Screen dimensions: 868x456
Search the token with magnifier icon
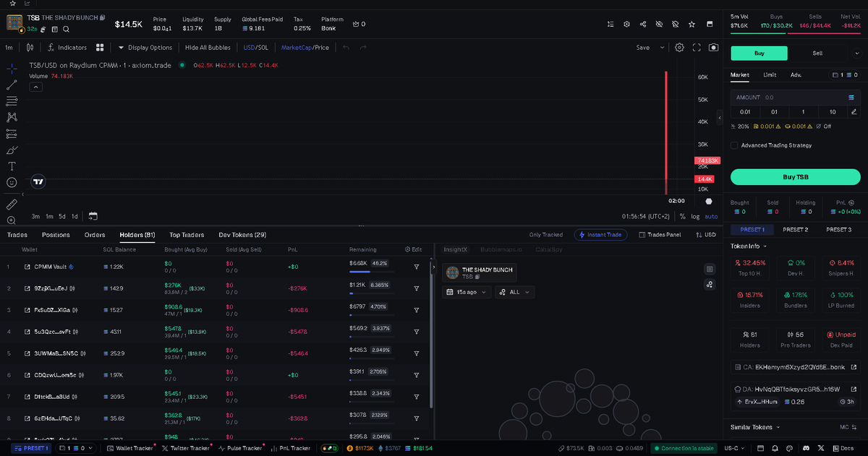pyautogui.click(x=66, y=29)
